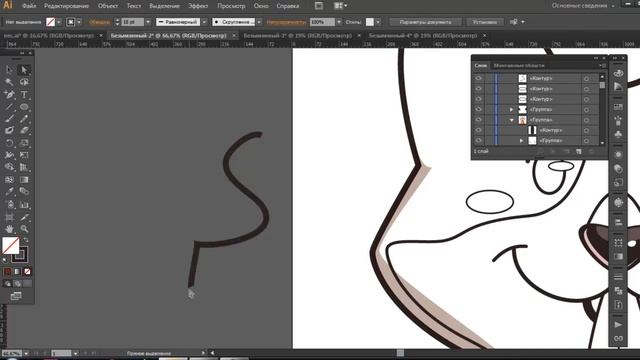The height and width of the screenshot is (360, 640).
Task: Select the Magic Wand tool
Action: [x=9, y=82]
